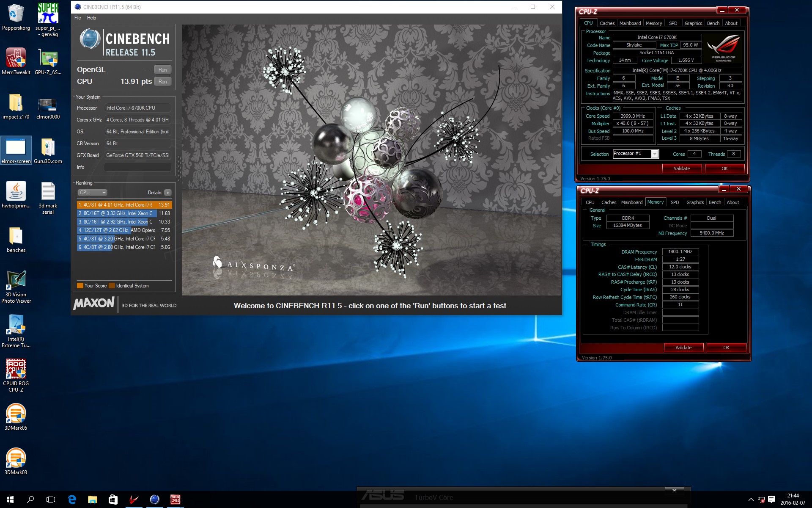Open the Windows Store taskbar icon
The width and height of the screenshot is (812, 508).
click(113, 500)
